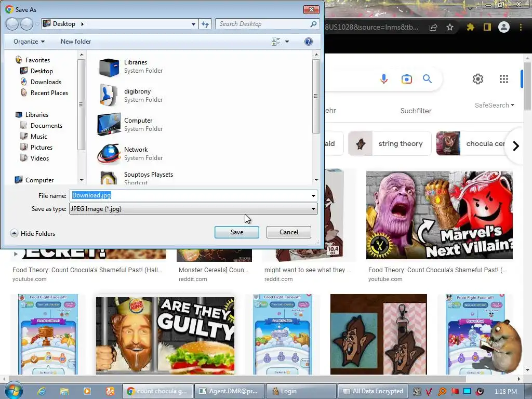Open the Marvel's Next Villain thumbnail
This screenshot has height=399, width=532.
440,215
